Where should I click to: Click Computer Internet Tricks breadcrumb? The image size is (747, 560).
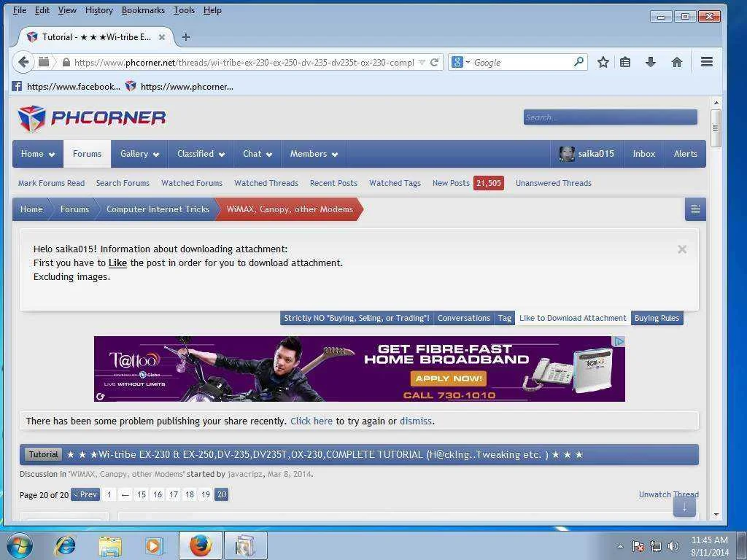(158, 209)
